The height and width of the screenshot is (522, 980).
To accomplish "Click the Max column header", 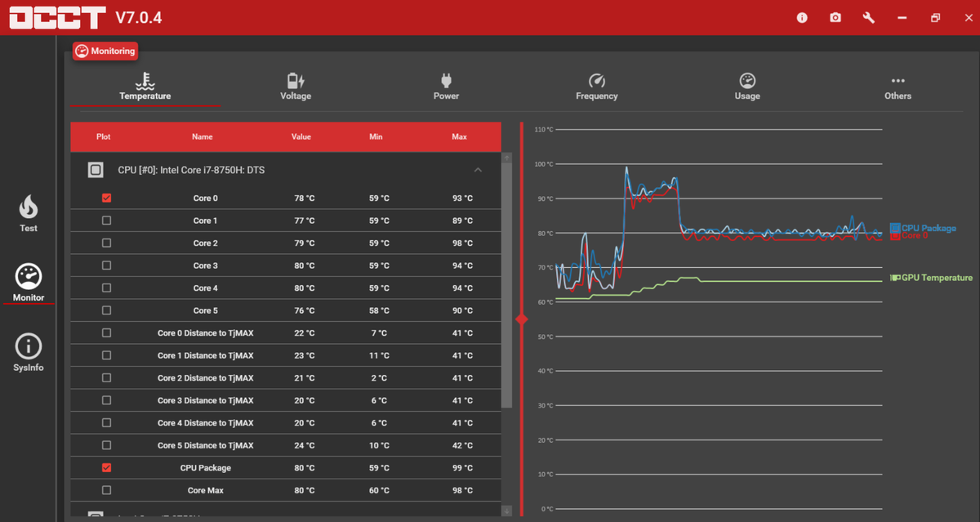I will click(460, 136).
